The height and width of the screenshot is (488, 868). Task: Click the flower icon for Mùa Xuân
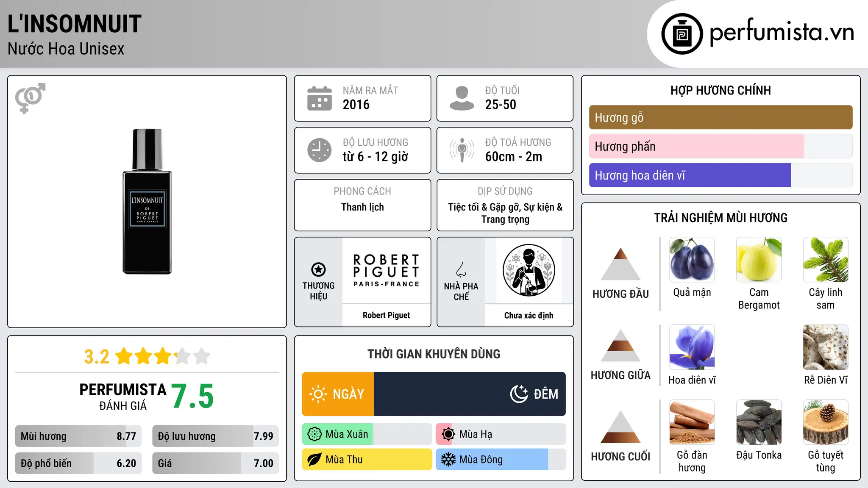pos(314,434)
